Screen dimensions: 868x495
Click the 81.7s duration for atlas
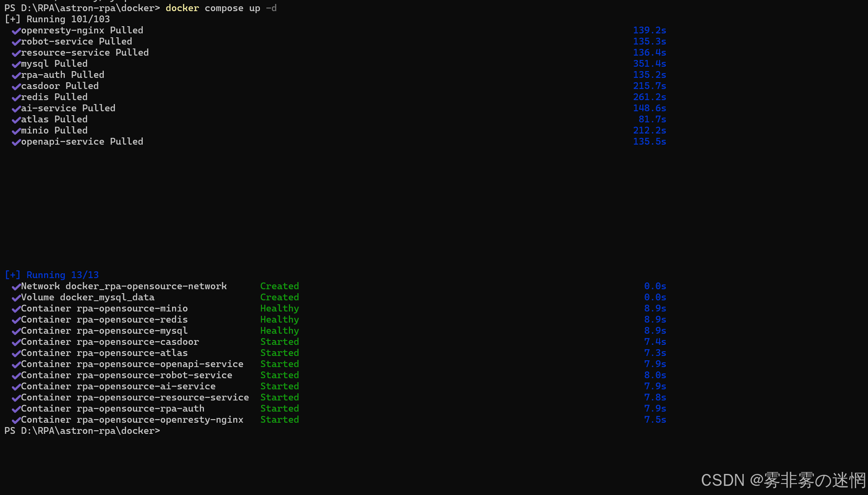(x=652, y=119)
